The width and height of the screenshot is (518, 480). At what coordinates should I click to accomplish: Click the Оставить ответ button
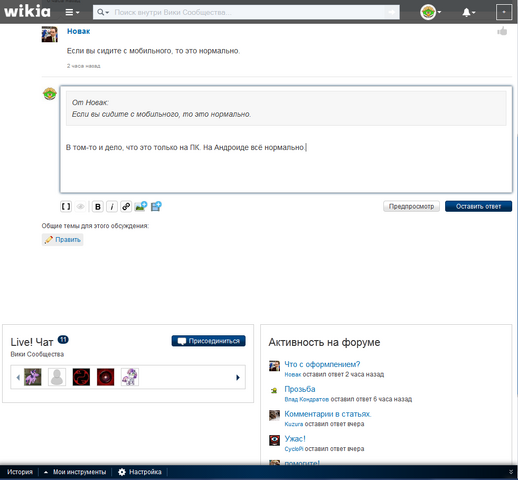(478, 206)
